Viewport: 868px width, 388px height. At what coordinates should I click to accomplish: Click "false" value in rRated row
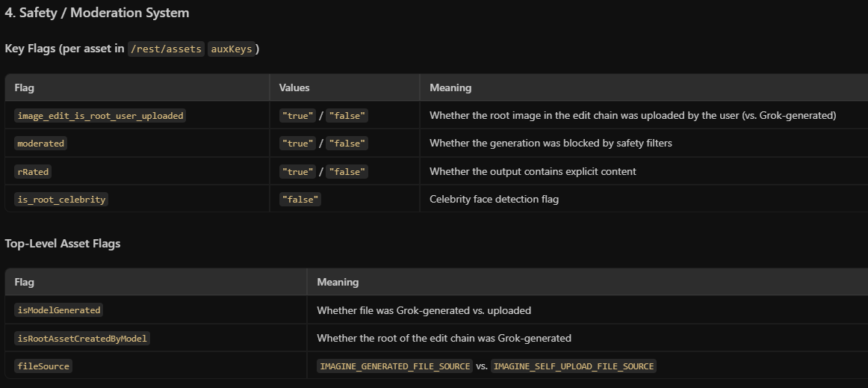[x=347, y=172]
